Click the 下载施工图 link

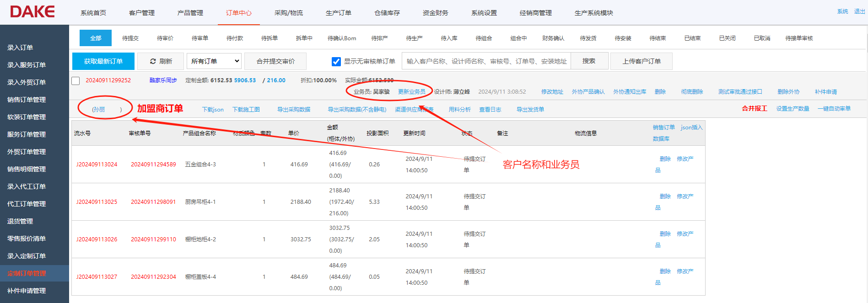[x=246, y=110]
